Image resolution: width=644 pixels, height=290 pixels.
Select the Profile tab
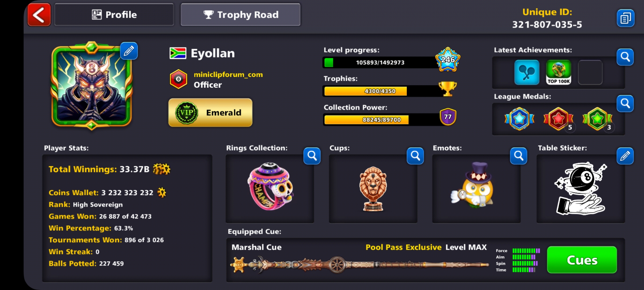coord(114,15)
